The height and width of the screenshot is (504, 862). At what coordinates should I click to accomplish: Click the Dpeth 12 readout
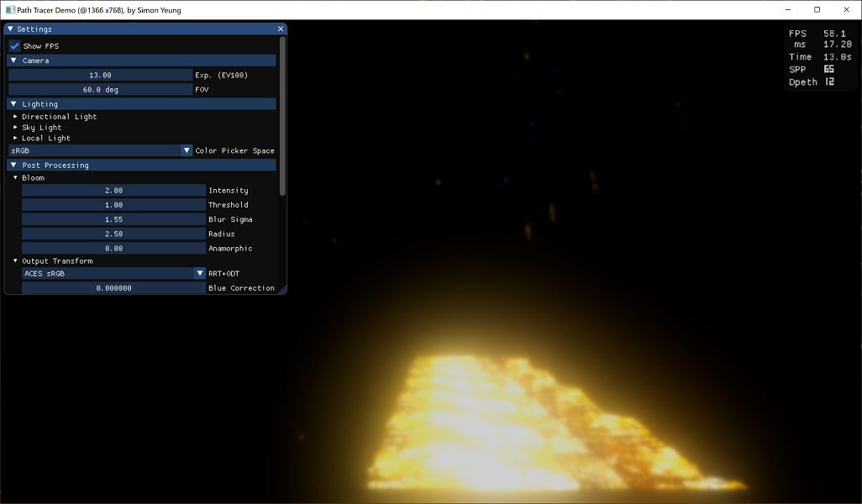click(812, 81)
